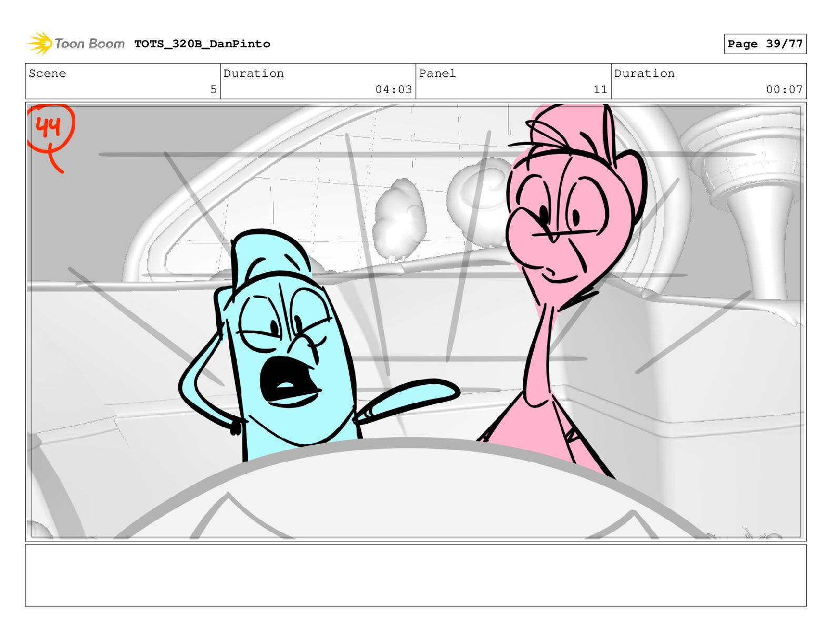Viewport: 832px width, 644px height.
Task: Click the Toon Boom logo
Action: pyautogui.click(x=76, y=43)
